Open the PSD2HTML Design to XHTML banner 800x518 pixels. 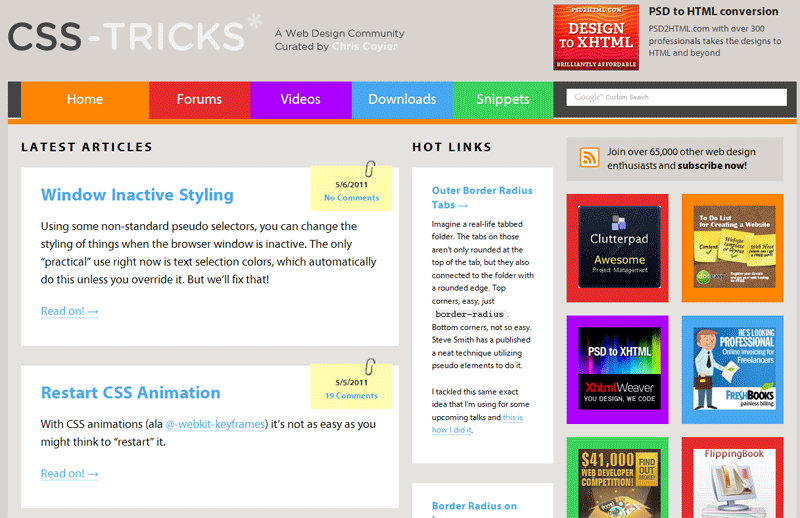click(x=595, y=37)
